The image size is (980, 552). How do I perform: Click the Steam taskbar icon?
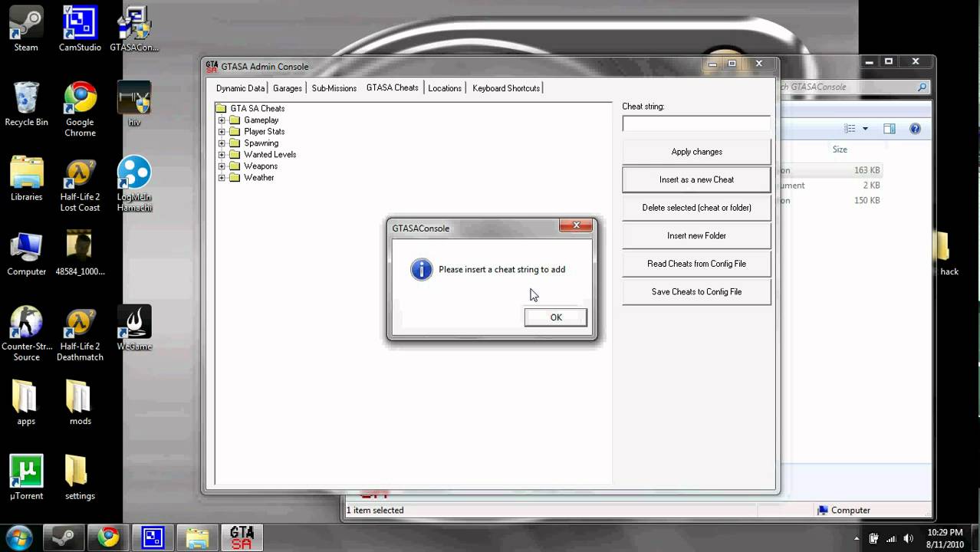point(64,537)
